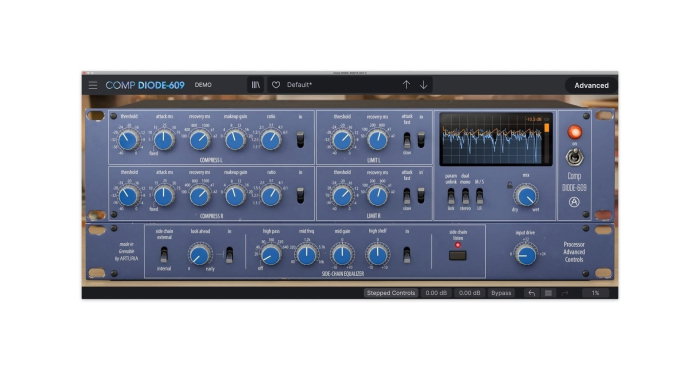This screenshot has height=372, width=700.
Task: Toggle the look ahead in switch
Action: [229, 255]
